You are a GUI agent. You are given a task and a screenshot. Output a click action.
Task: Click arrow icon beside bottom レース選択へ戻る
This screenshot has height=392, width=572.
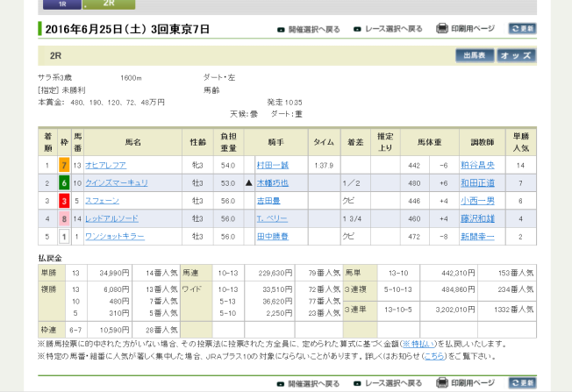(356, 383)
